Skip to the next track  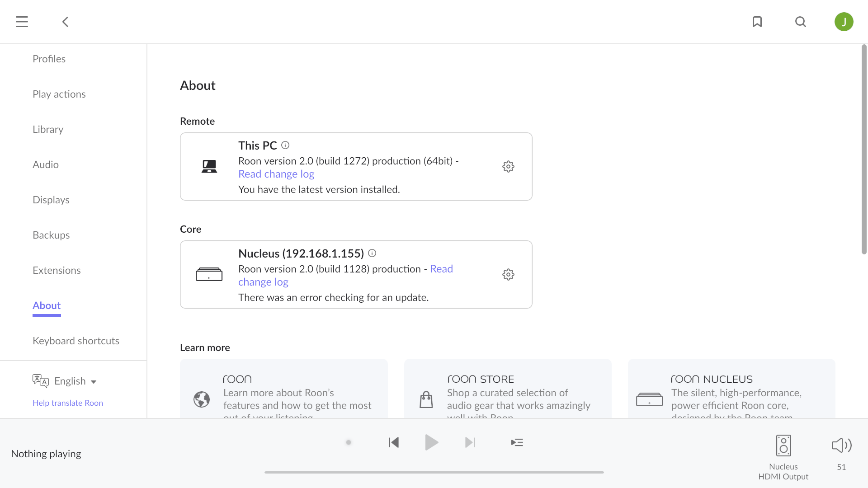470,442
